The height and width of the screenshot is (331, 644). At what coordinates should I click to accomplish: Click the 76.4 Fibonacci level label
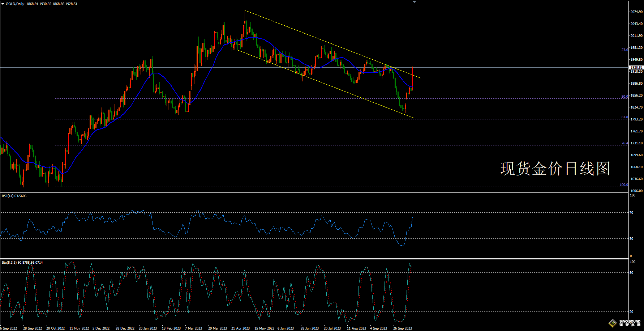point(624,143)
